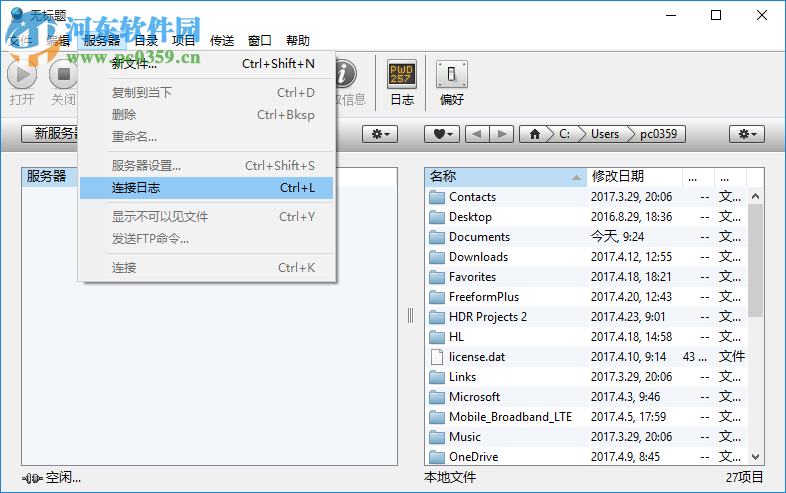Image resolution: width=786 pixels, height=493 pixels.
Task: Click the Downloads folder icon
Action: click(x=437, y=257)
